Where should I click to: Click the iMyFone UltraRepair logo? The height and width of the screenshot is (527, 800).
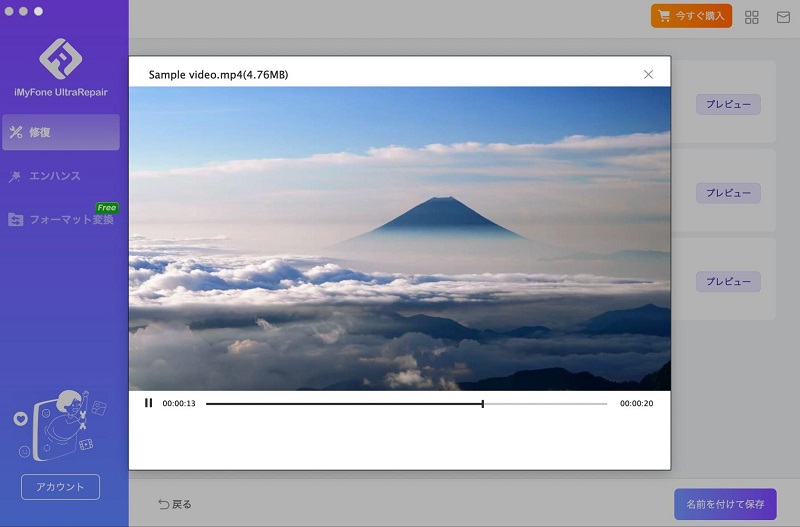(61, 59)
